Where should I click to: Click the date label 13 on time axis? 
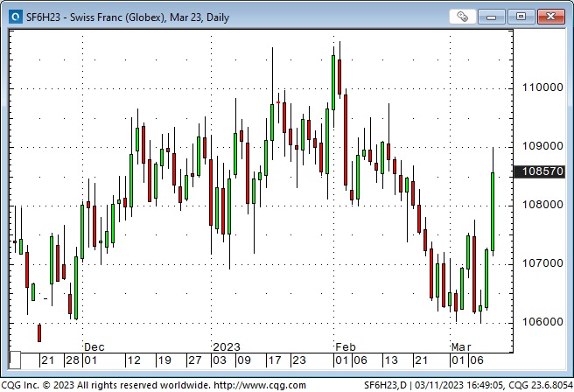pos(391,360)
